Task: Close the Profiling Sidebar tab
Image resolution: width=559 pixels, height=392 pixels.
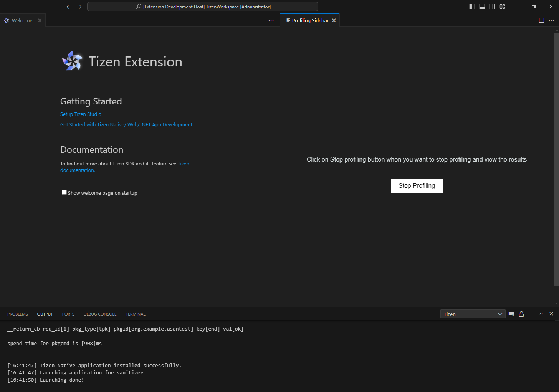Action: click(334, 20)
